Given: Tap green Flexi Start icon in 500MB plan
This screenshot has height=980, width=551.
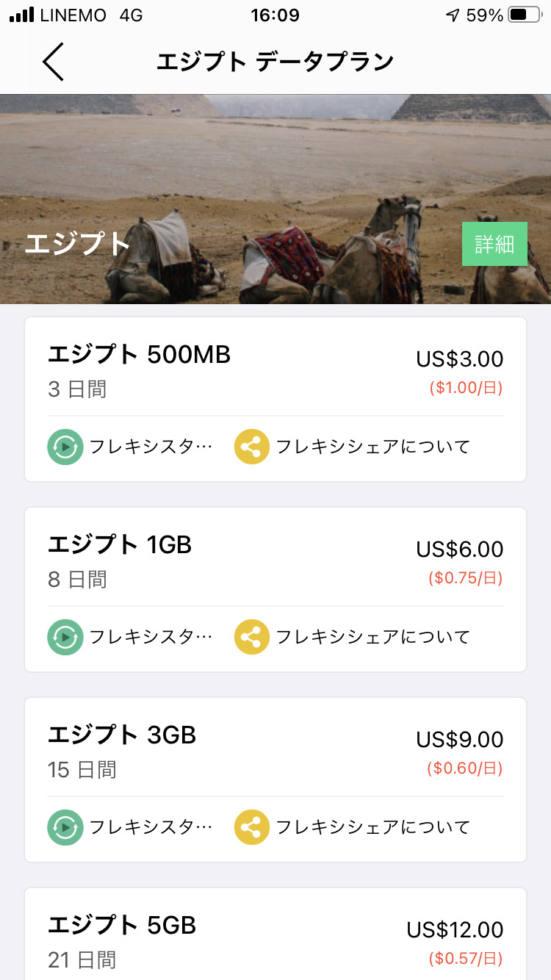Looking at the screenshot, I should [65, 447].
